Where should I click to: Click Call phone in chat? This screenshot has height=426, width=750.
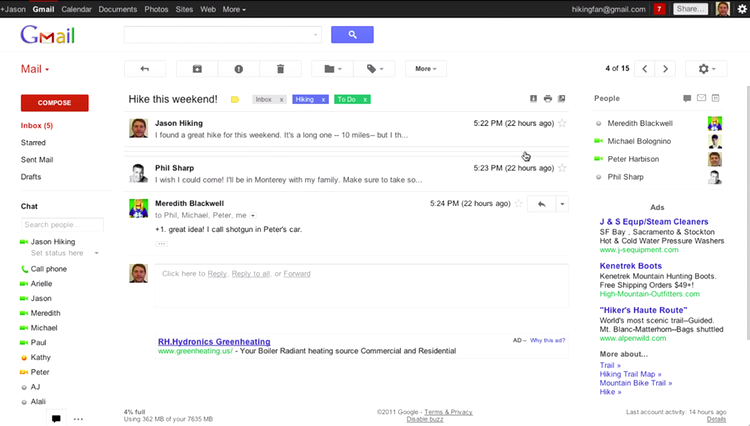[x=49, y=269]
